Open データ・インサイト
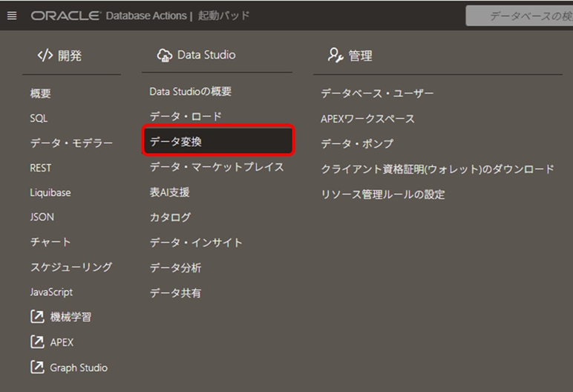Image resolution: width=573 pixels, height=392 pixels. (x=196, y=242)
